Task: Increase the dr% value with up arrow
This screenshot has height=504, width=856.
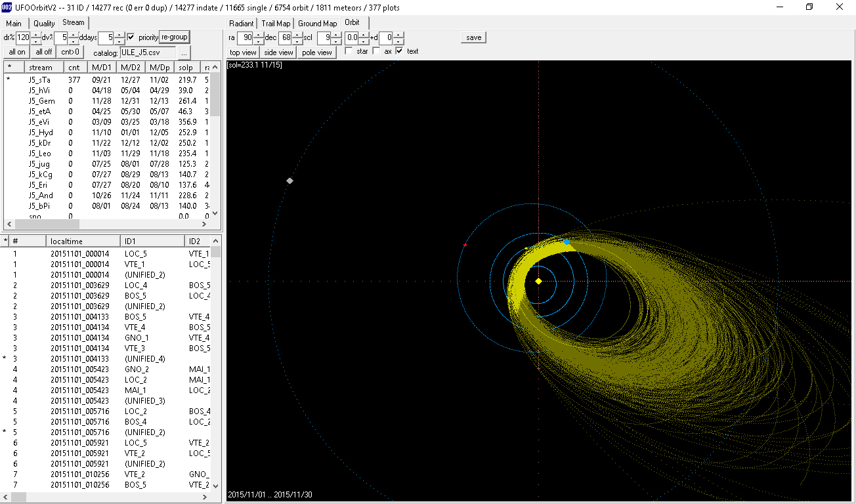Action: tap(35, 34)
